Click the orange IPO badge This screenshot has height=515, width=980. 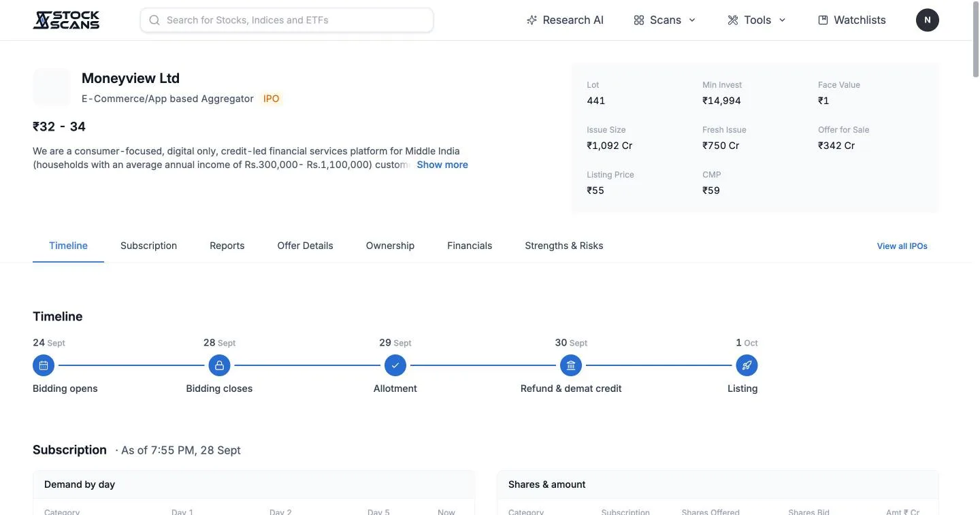point(271,99)
